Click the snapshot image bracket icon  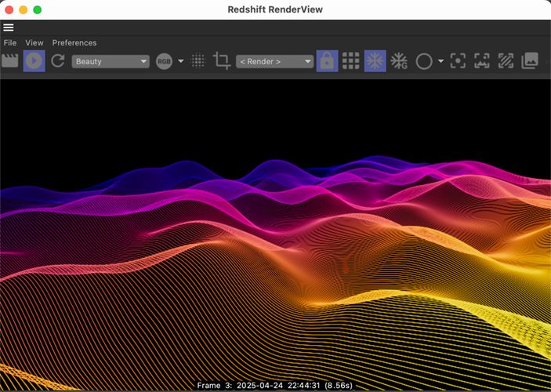tap(482, 61)
